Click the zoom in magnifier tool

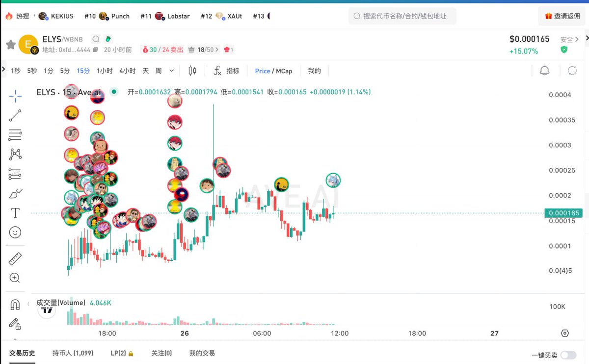(15, 278)
